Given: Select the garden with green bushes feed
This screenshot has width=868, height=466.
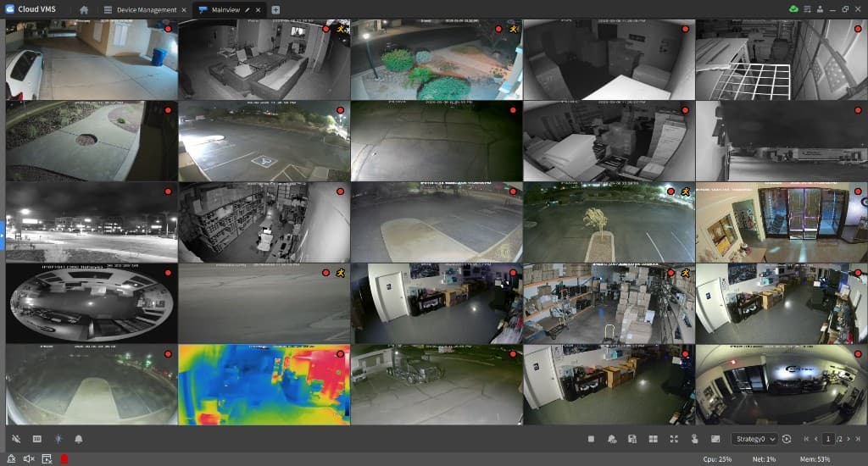Looking at the screenshot, I should [437, 60].
